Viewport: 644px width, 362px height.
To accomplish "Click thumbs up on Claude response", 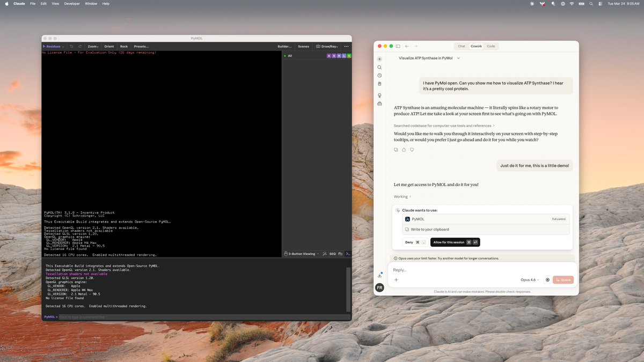I will point(404,150).
